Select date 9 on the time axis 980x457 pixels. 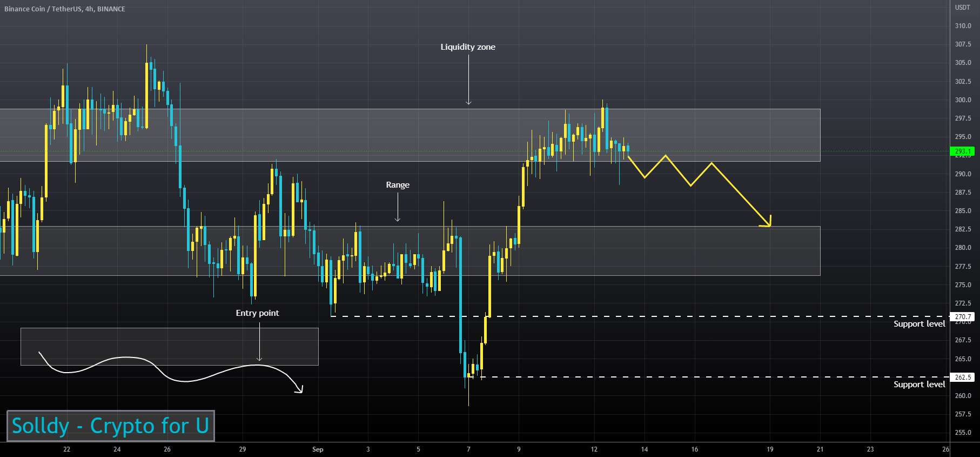click(x=519, y=449)
